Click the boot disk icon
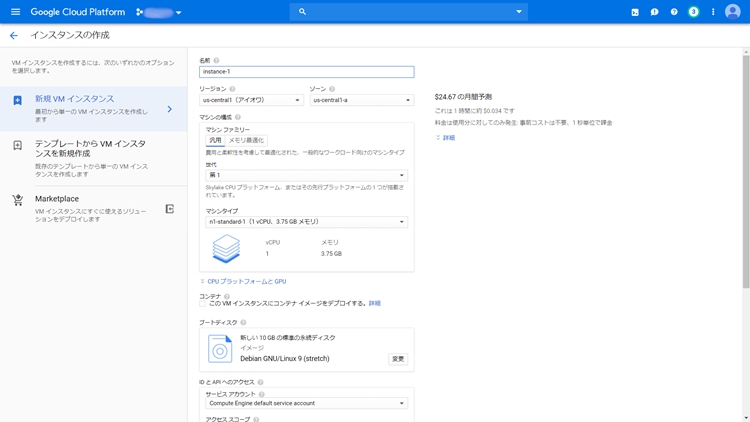750x422 pixels. (x=220, y=349)
